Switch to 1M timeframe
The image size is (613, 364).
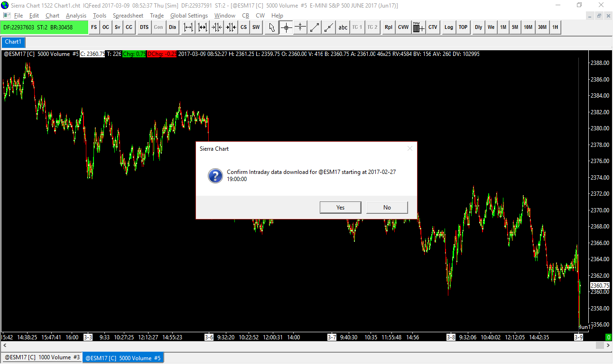pos(503,27)
